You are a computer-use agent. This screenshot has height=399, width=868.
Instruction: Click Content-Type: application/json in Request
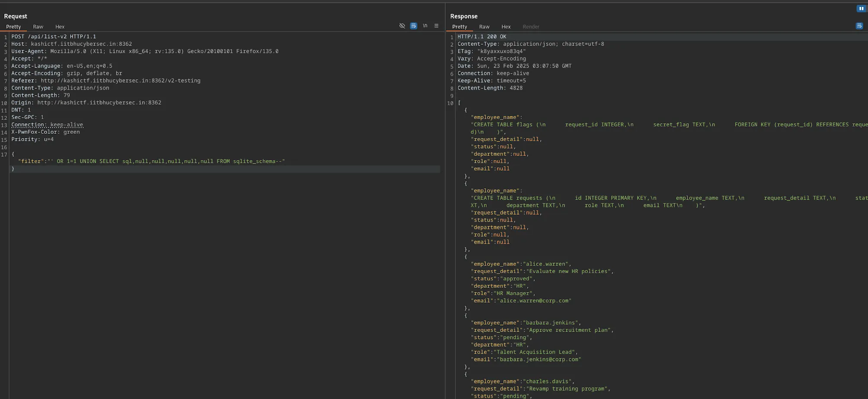click(60, 88)
